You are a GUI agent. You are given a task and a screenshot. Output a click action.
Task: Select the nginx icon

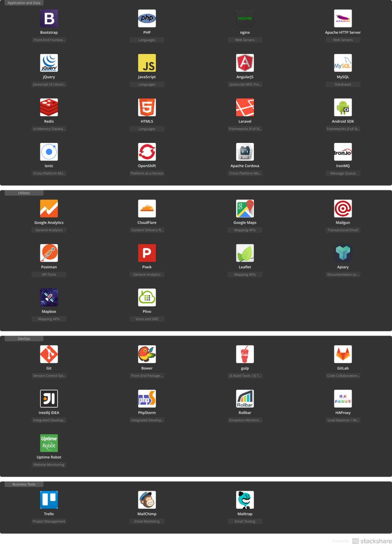tap(245, 19)
